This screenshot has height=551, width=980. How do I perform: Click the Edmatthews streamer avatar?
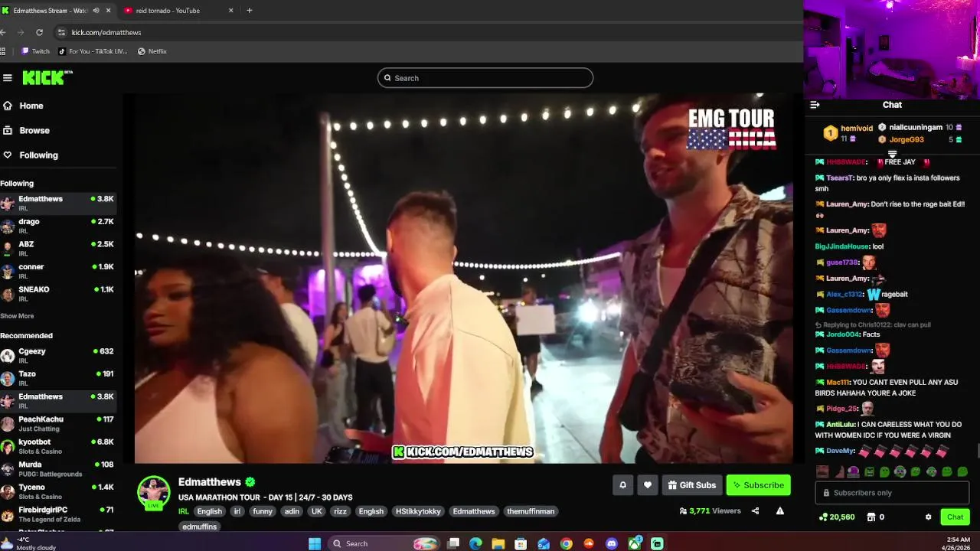pyautogui.click(x=153, y=492)
